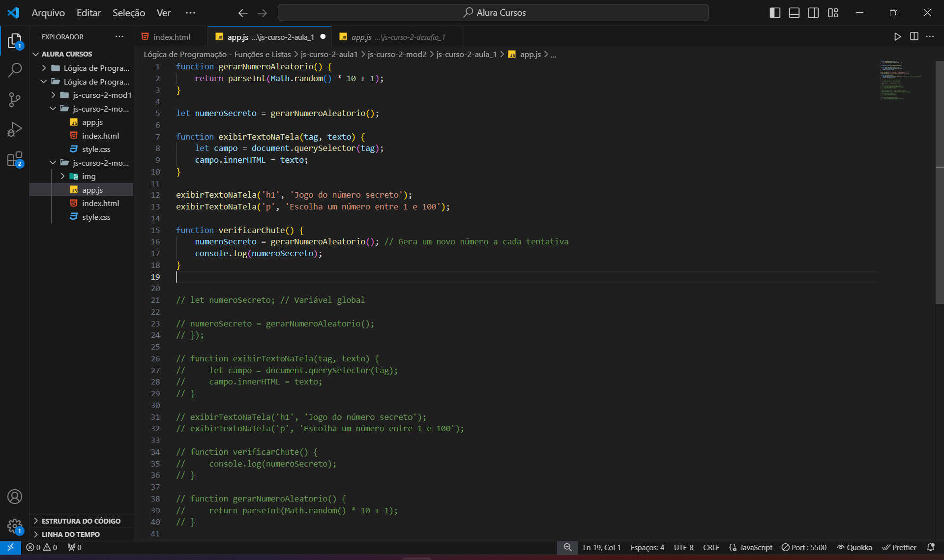The height and width of the screenshot is (560, 944).
Task: Expand first Lógica de Progra... folder
Action: (81, 68)
